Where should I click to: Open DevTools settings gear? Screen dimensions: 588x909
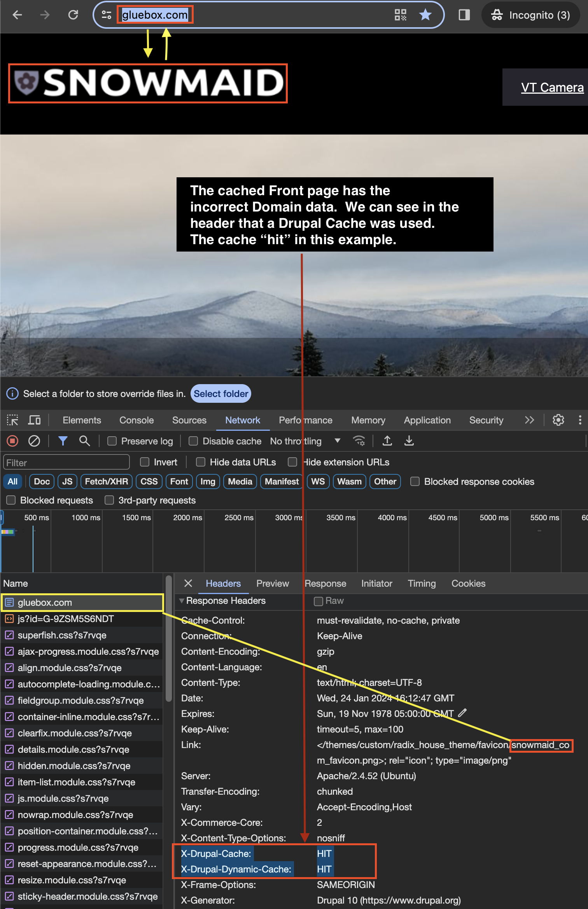(558, 420)
